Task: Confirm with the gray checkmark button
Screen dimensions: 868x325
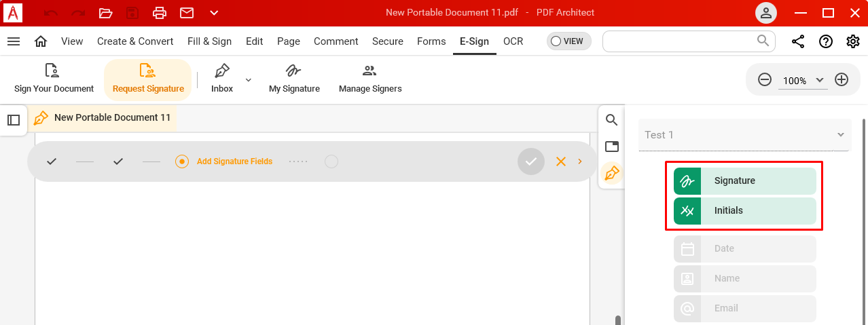Action: pos(531,161)
